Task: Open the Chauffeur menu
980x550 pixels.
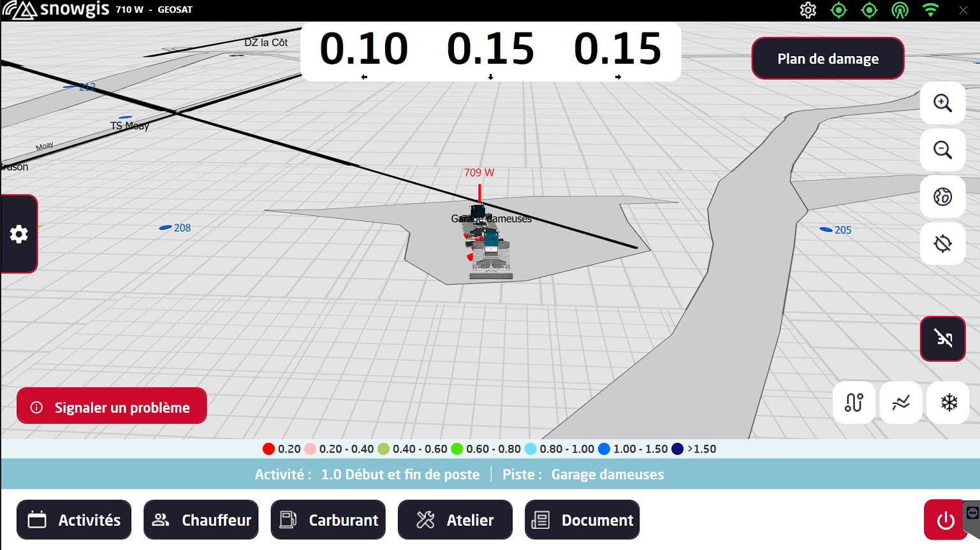Action: point(201,520)
